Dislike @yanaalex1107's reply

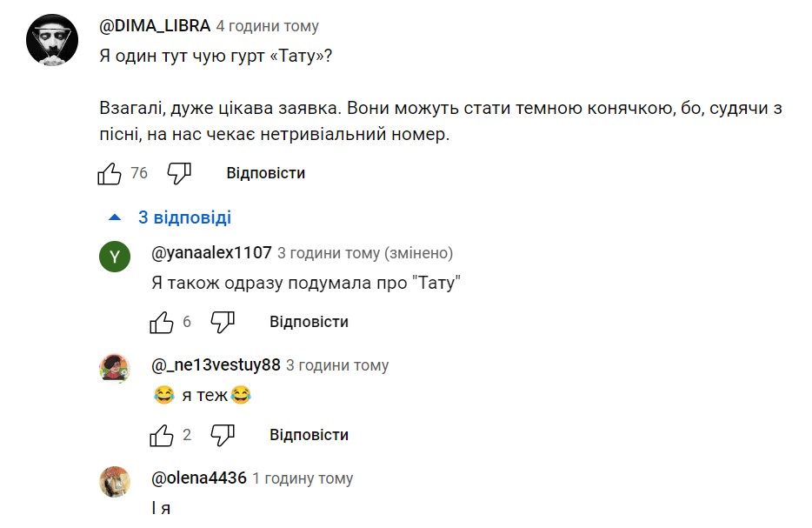pos(223,323)
